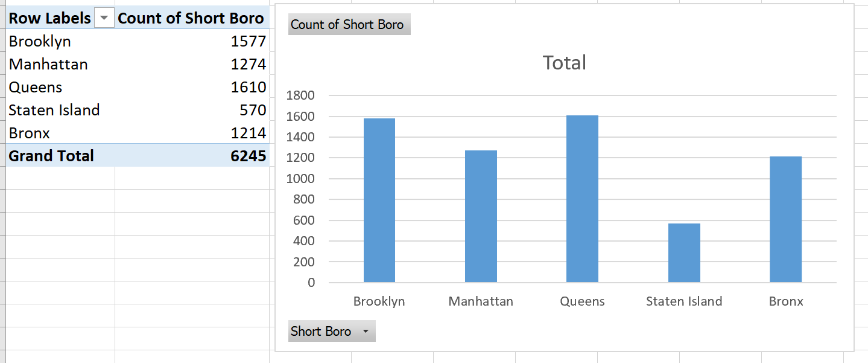The width and height of the screenshot is (868, 363).
Task: Select the Row Labels header cell text
Action: click(x=50, y=19)
